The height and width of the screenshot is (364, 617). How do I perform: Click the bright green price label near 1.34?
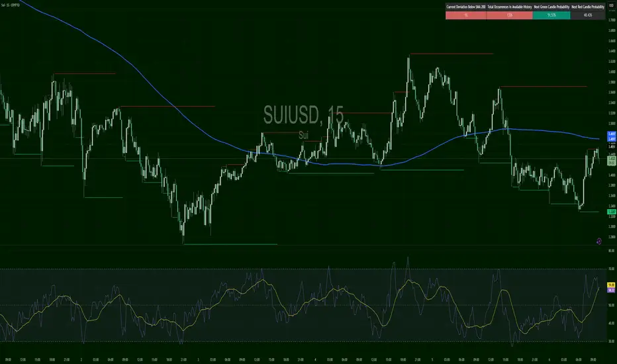tap(612, 212)
